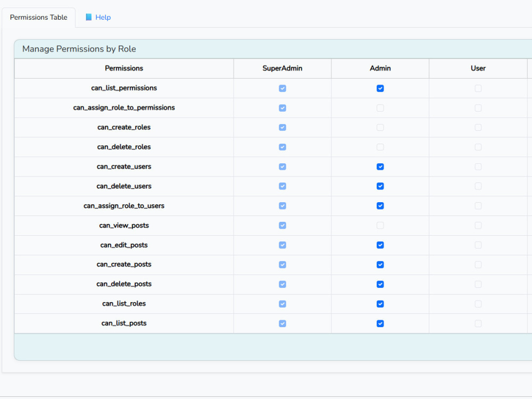Toggle SuperAdmin can_edit_posts checkbox
This screenshot has height=399, width=532.
coord(282,245)
